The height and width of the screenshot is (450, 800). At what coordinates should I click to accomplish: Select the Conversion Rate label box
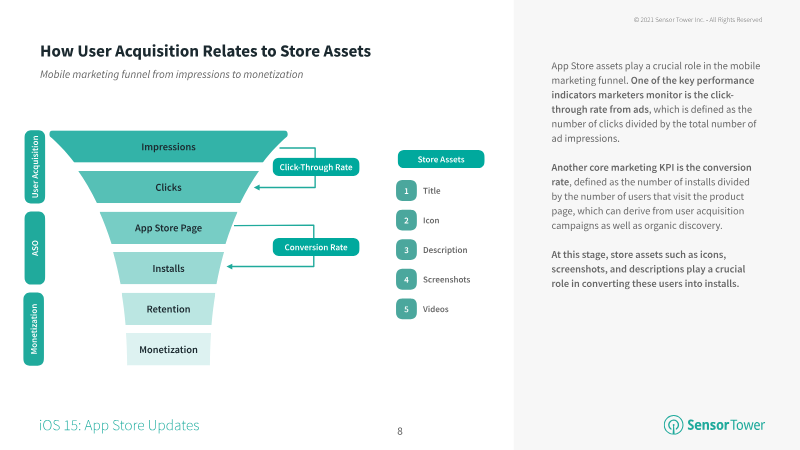coord(316,246)
